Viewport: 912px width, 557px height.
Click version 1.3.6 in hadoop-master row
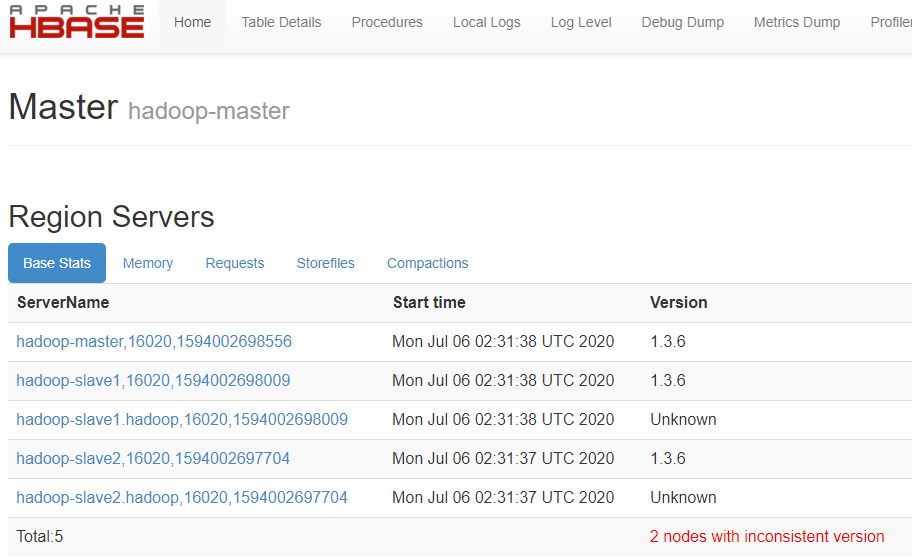click(668, 341)
